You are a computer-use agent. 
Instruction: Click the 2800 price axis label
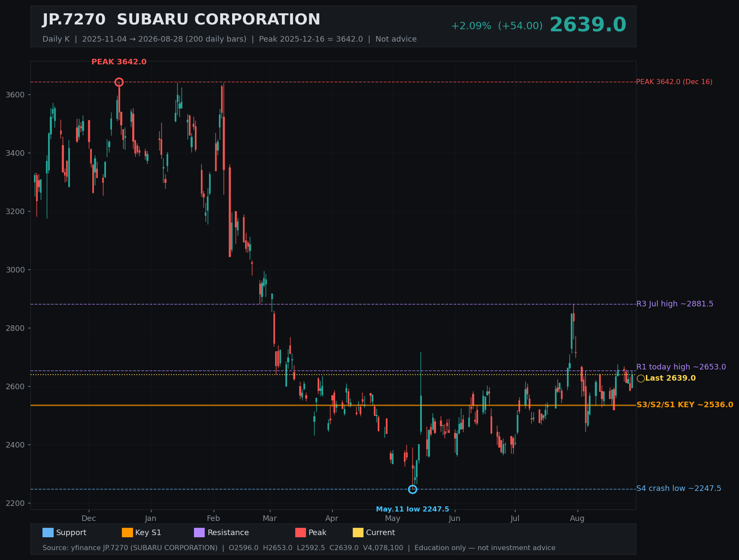click(15, 328)
